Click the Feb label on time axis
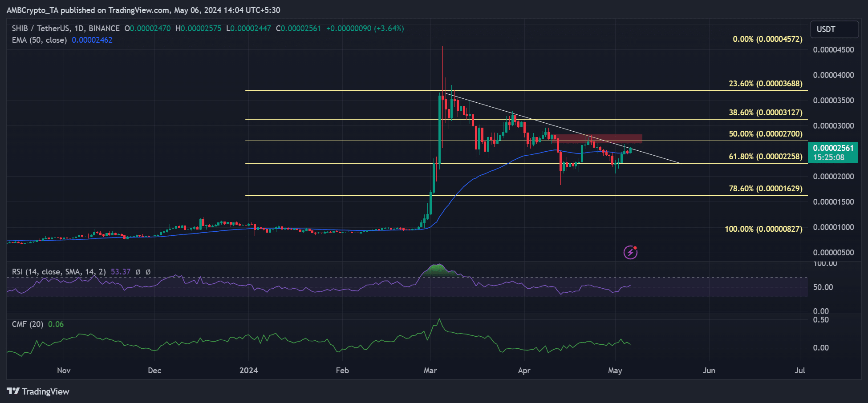This screenshot has width=868, height=403. click(342, 371)
